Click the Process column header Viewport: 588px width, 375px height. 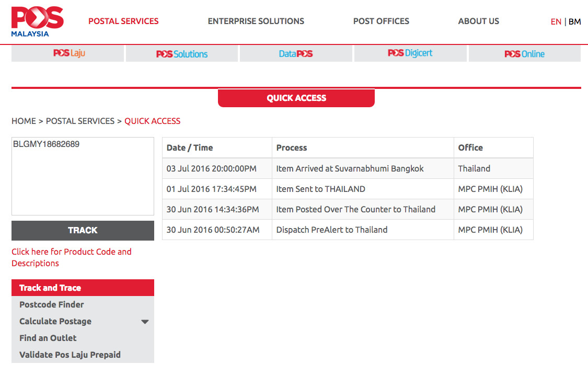click(363, 148)
